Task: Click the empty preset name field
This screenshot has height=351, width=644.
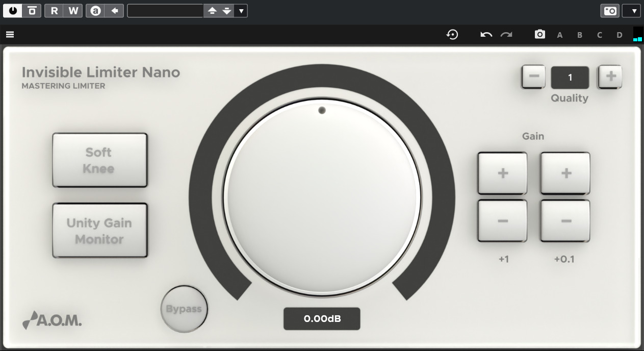Action: (165, 11)
